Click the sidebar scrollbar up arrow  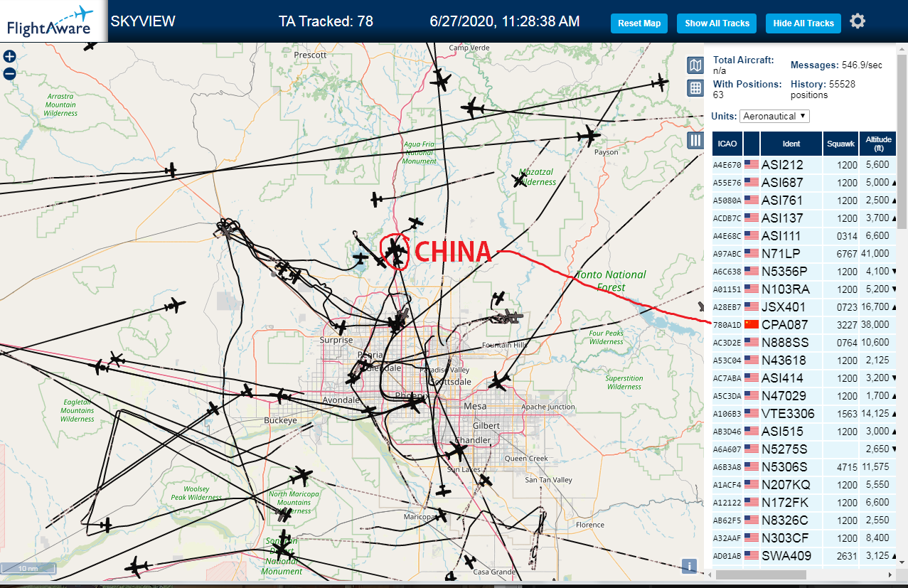click(x=902, y=48)
